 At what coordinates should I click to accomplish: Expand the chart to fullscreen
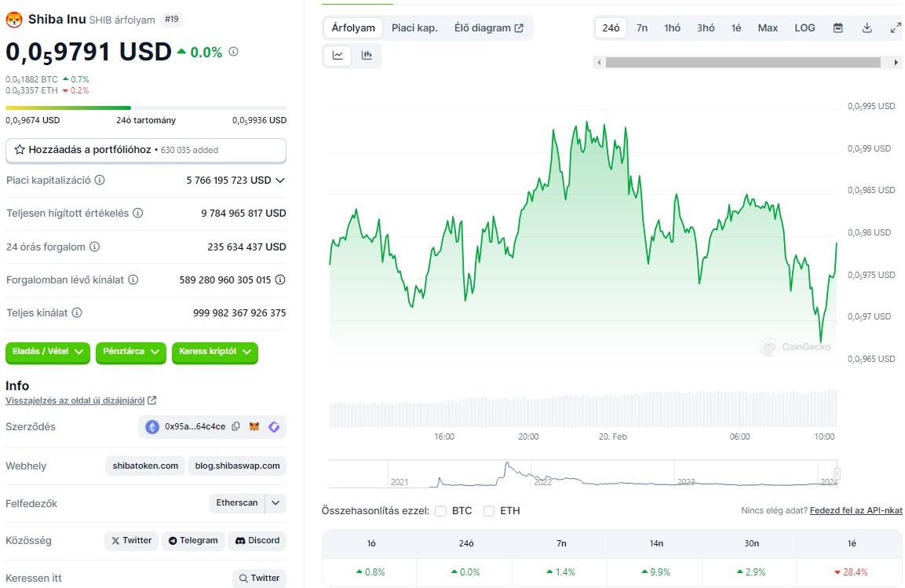[896, 27]
